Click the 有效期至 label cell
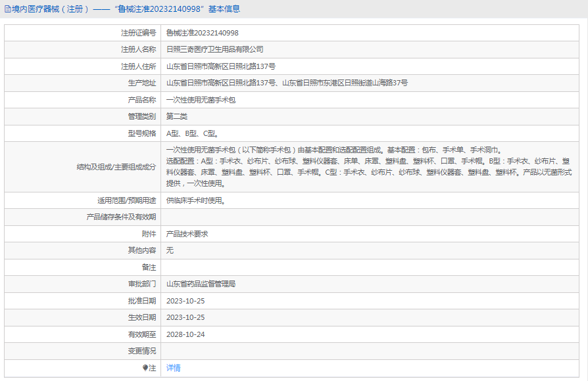 (x=82, y=334)
